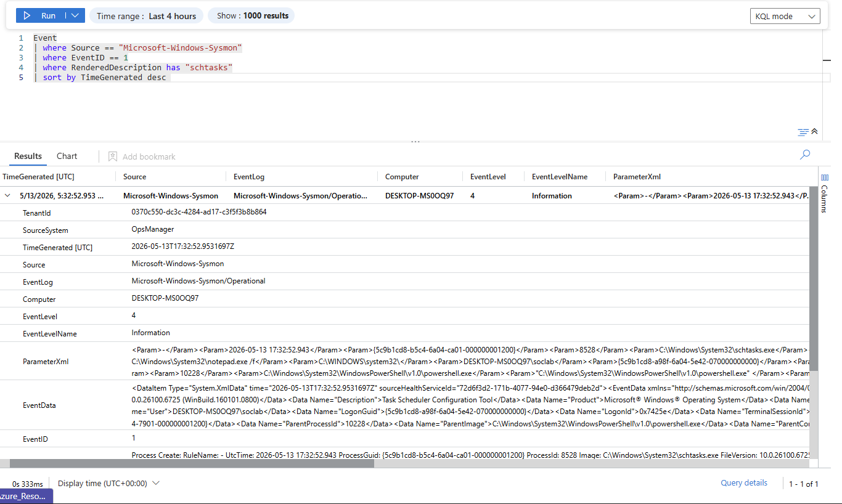Click the bookmark icon beside Add bookmark
Screen dimensions: 842x504
pyautogui.click(x=113, y=156)
